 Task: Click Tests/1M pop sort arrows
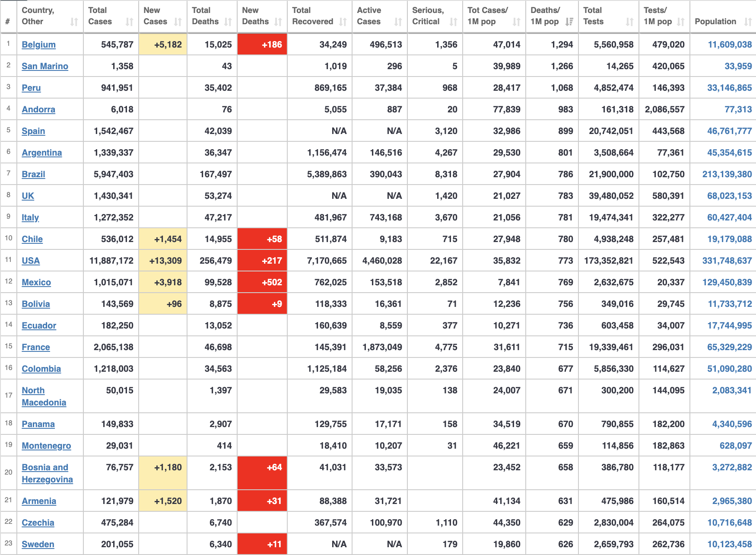point(681,22)
